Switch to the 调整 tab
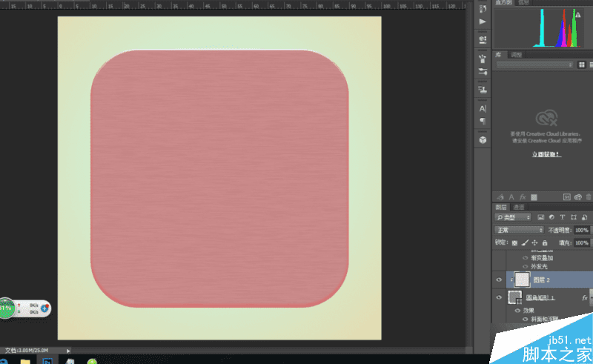This screenshot has height=364, width=593. point(516,55)
